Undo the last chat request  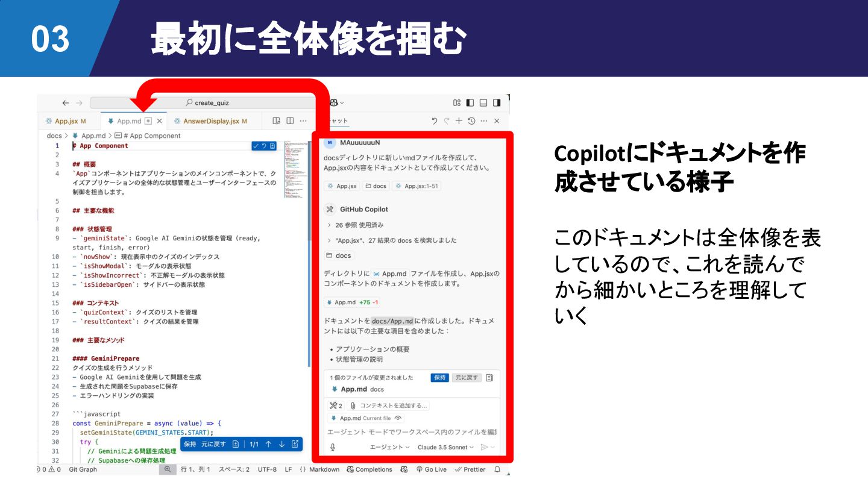pos(435,121)
